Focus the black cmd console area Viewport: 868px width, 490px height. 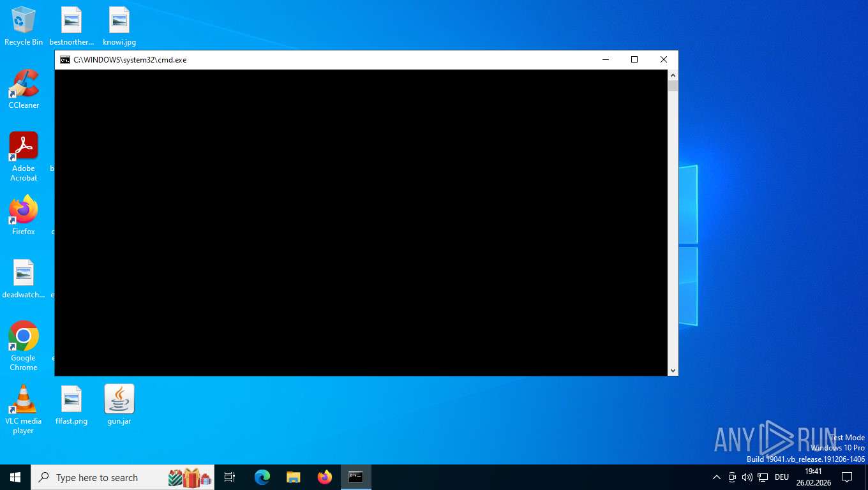click(361, 223)
